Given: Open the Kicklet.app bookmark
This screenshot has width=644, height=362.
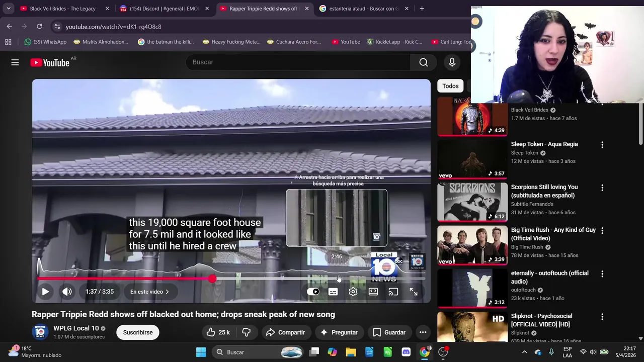Looking at the screenshot, I should point(395,42).
